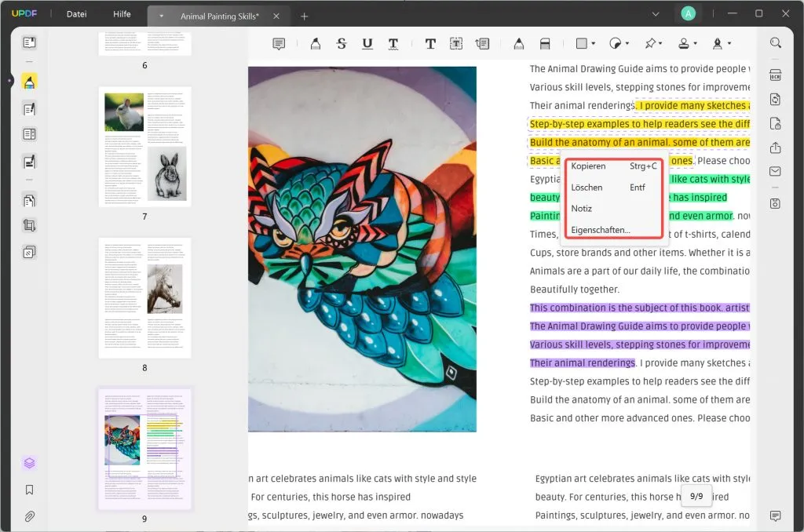Select the underline annotation tool
Screen dimensions: 804x532
pyautogui.click(x=367, y=44)
